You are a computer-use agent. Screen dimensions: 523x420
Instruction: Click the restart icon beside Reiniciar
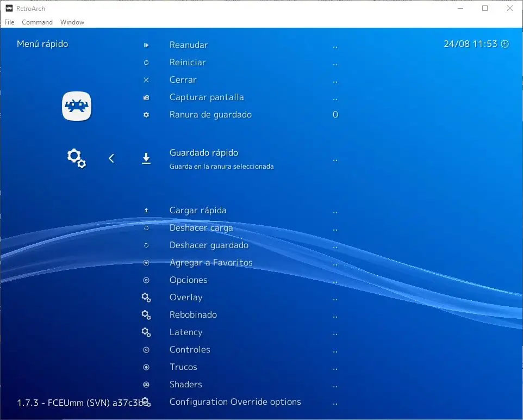(146, 63)
